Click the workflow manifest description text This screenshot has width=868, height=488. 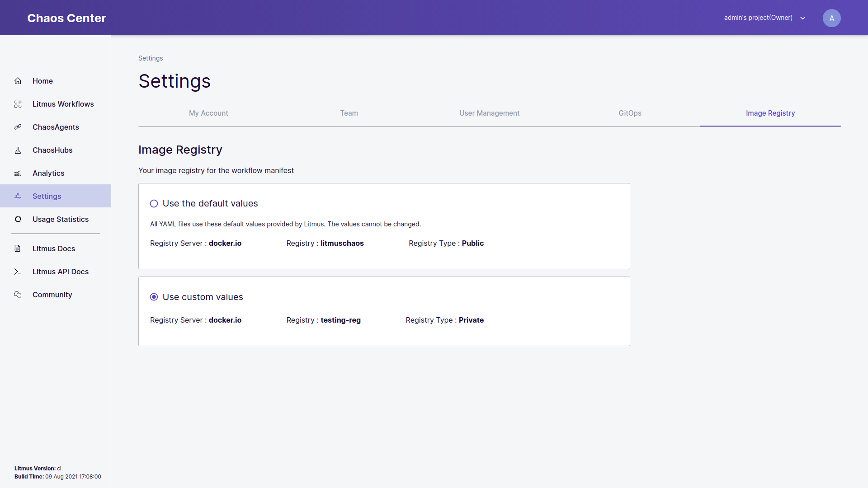[216, 170]
